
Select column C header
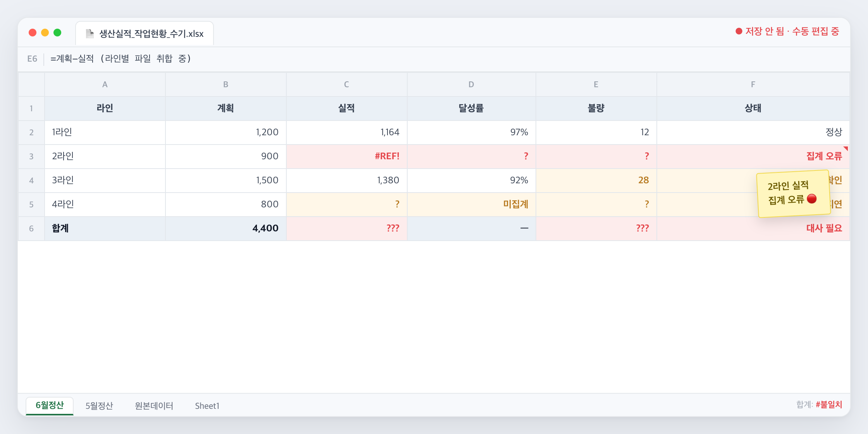347,84
